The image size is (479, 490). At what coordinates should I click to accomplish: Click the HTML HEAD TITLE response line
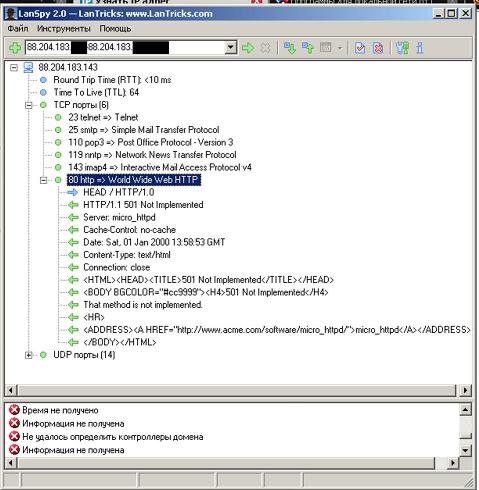tap(208, 280)
